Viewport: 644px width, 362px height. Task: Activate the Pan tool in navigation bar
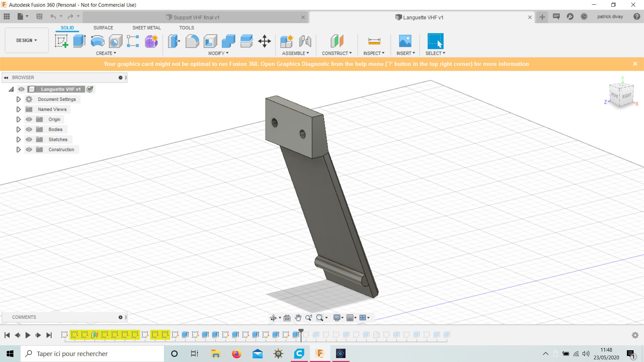298,317
